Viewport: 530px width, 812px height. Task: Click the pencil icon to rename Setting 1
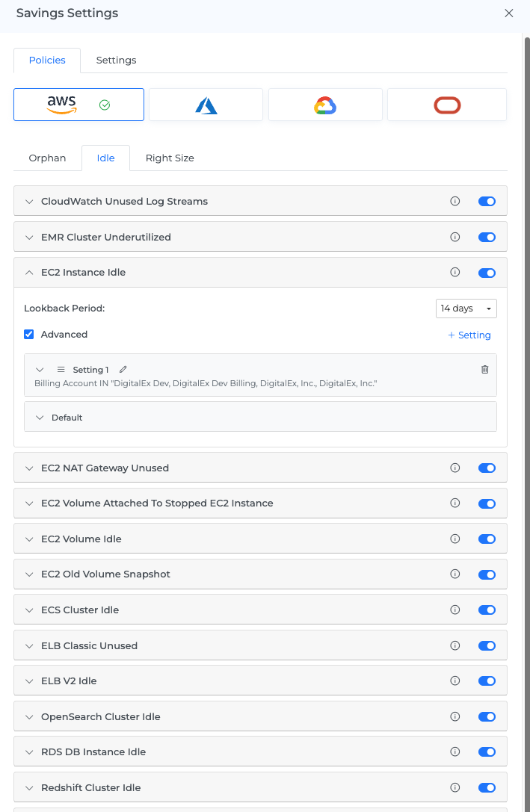(123, 370)
